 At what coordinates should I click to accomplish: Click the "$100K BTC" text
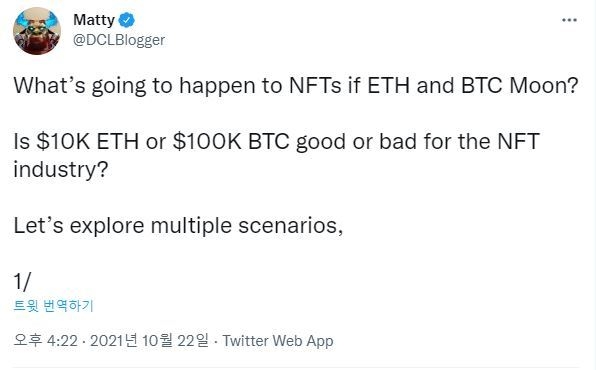[x=231, y=141]
